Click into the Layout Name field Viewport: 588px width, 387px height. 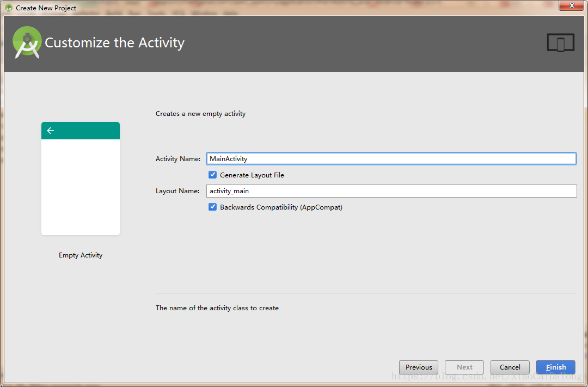pos(391,191)
